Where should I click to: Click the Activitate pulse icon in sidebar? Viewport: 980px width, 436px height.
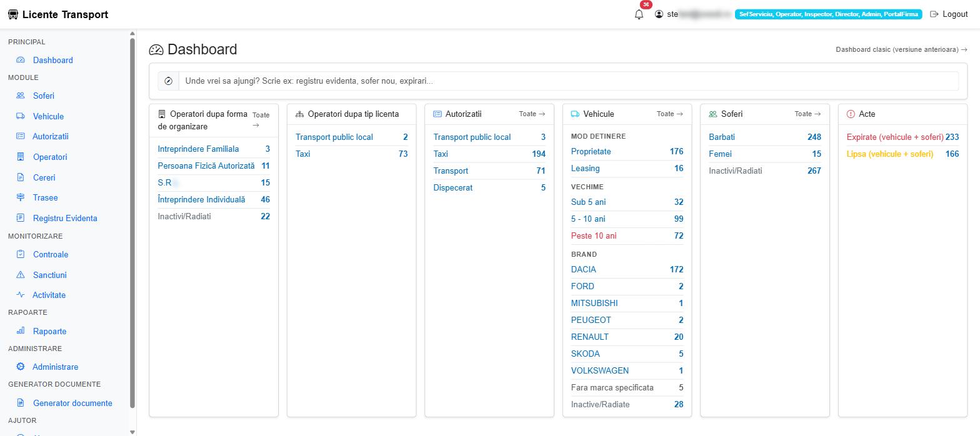21,295
